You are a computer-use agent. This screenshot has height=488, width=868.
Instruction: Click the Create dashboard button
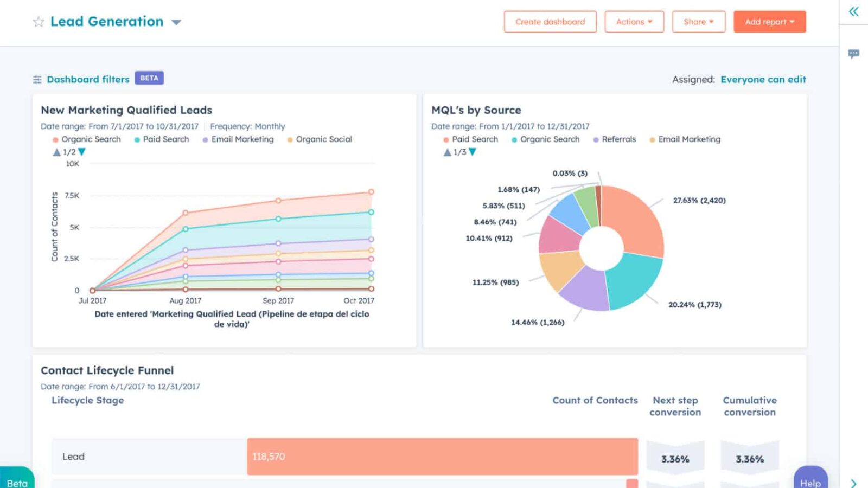tap(550, 22)
